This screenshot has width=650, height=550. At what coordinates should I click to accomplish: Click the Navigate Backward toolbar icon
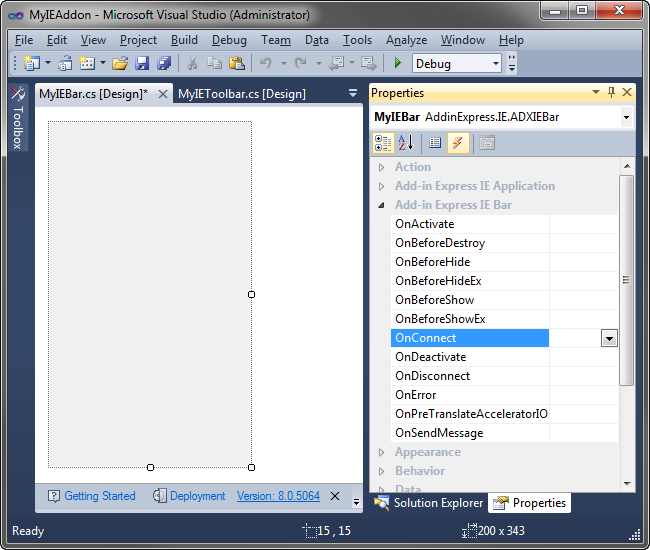(x=337, y=63)
